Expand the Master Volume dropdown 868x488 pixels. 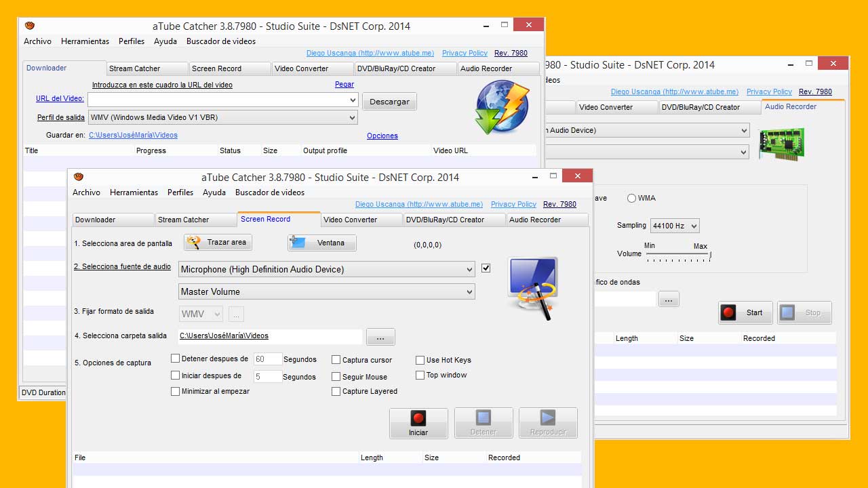click(x=326, y=291)
